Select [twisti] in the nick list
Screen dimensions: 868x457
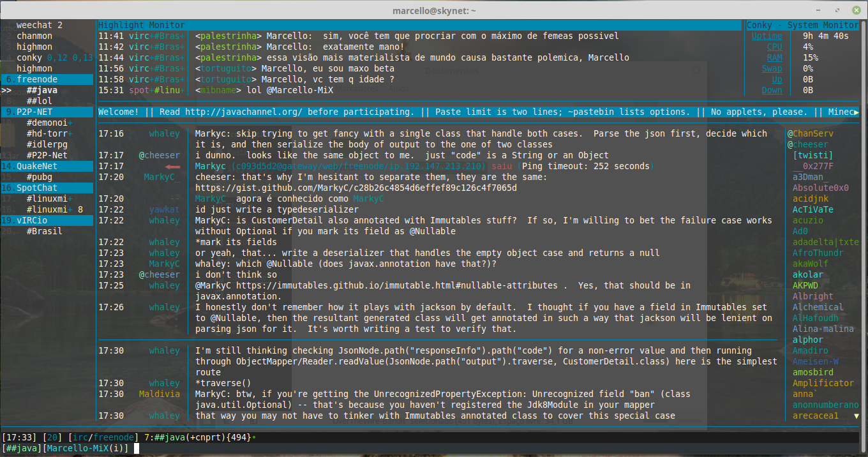pos(813,155)
